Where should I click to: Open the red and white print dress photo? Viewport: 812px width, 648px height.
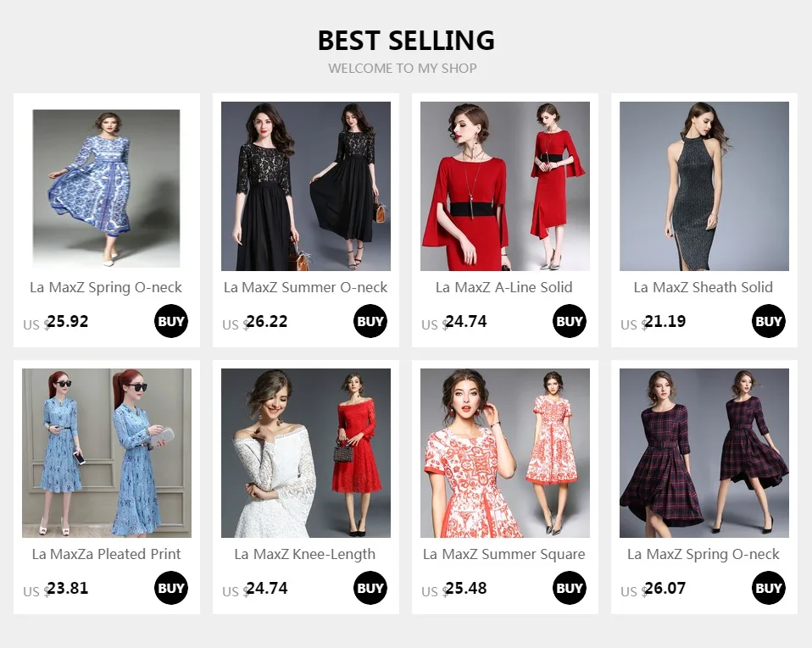pyautogui.click(x=505, y=453)
